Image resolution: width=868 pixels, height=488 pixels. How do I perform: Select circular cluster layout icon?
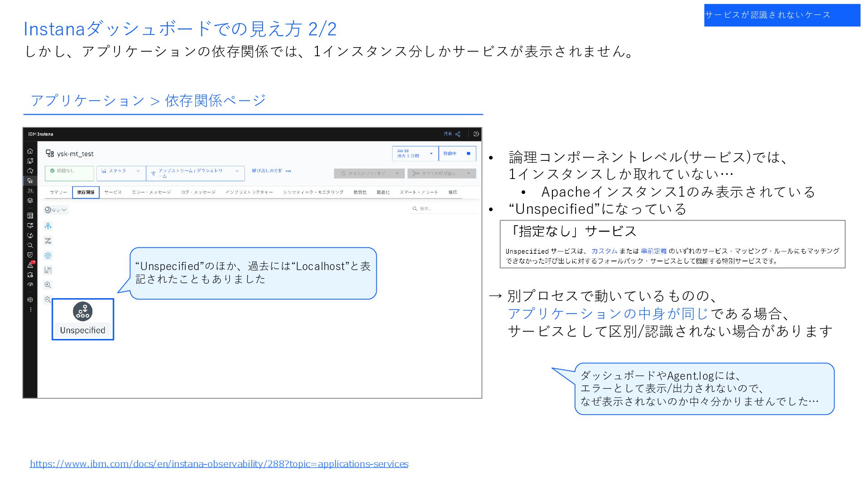pos(48,255)
